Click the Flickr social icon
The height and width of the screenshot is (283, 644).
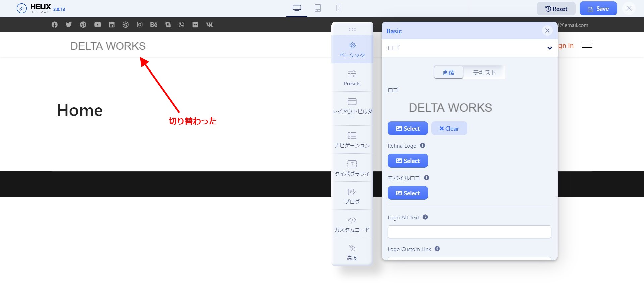click(x=195, y=25)
